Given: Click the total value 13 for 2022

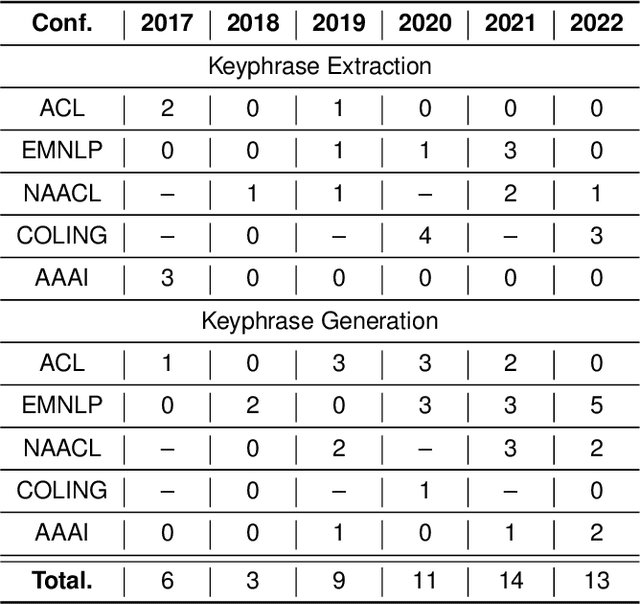Looking at the screenshot, I should 596,579.
